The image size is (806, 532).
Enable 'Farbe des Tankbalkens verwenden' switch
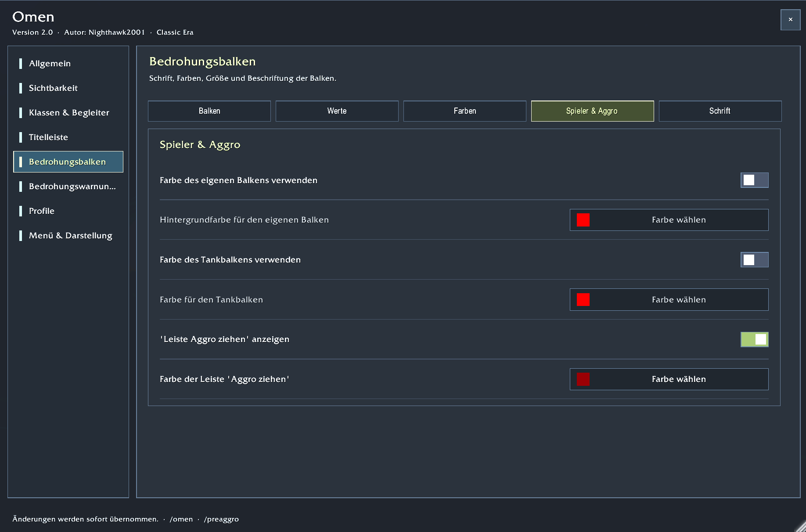tap(754, 260)
